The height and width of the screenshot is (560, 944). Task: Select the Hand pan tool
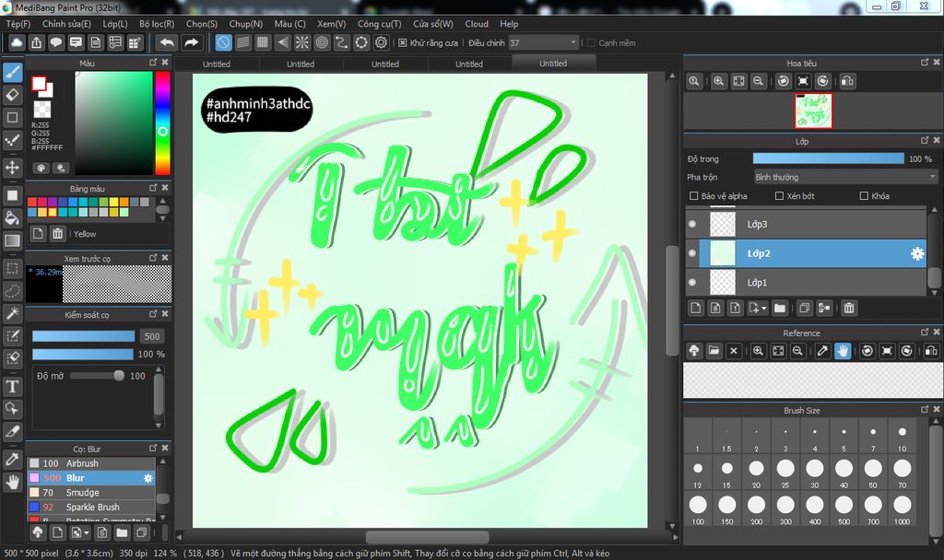click(12, 482)
